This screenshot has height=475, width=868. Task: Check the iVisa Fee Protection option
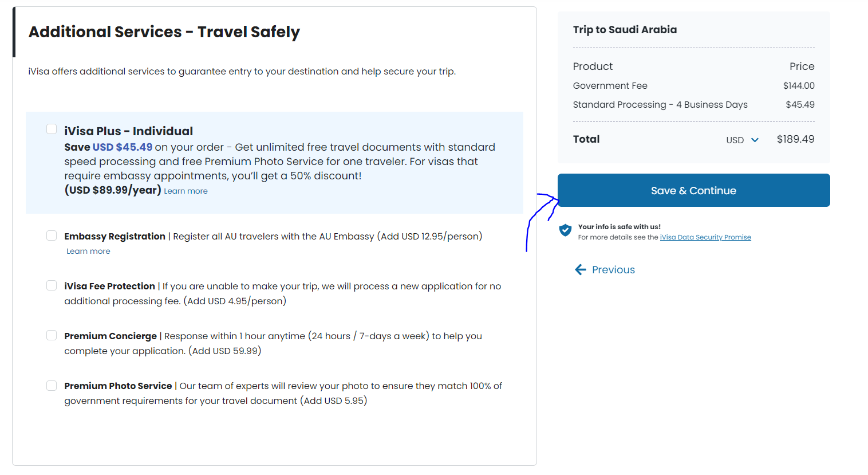(52, 285)
